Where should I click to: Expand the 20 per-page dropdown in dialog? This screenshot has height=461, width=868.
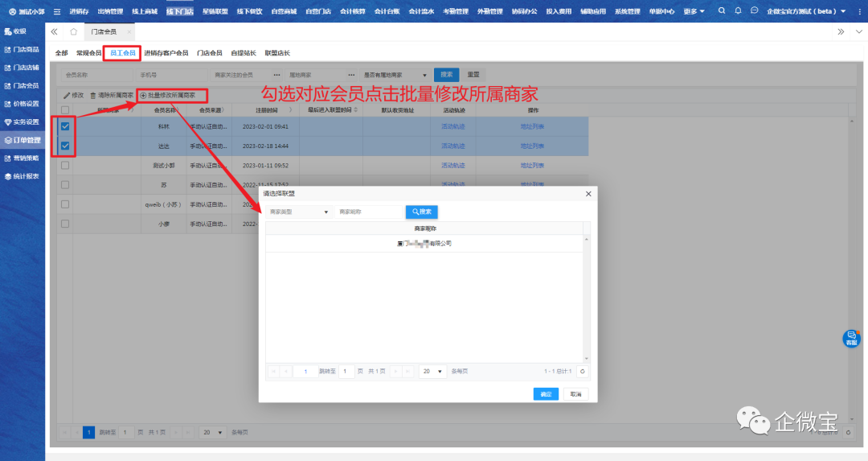[x=434, y=372]
